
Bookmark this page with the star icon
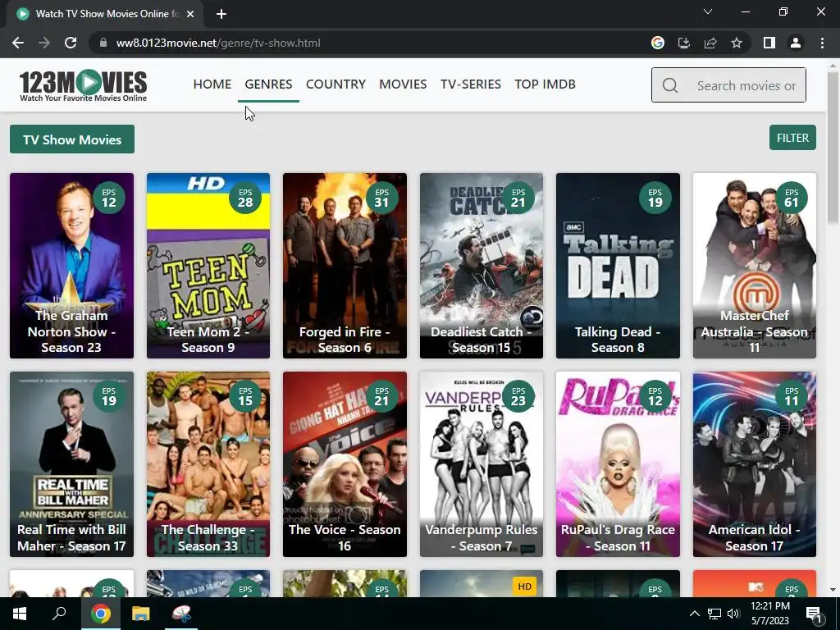click(737, 43)
